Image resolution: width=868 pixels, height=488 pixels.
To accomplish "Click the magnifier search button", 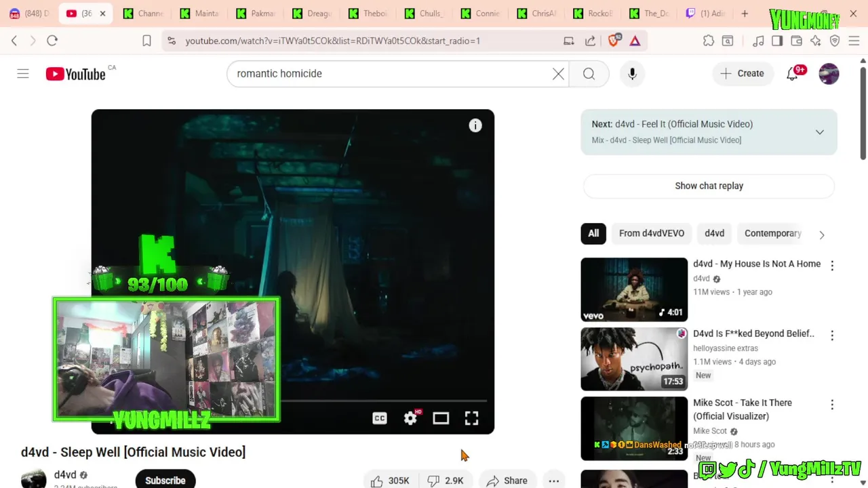I will [589, 74].
